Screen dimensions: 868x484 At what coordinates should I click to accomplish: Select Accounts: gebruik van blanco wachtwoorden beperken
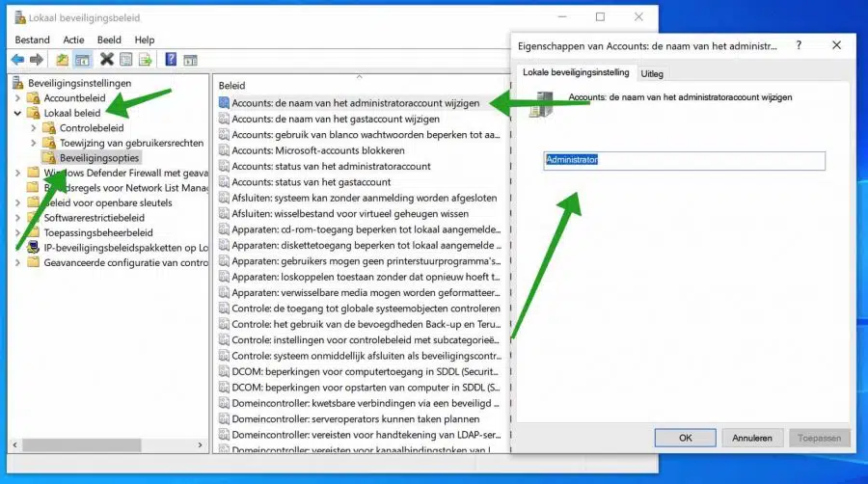366,134
